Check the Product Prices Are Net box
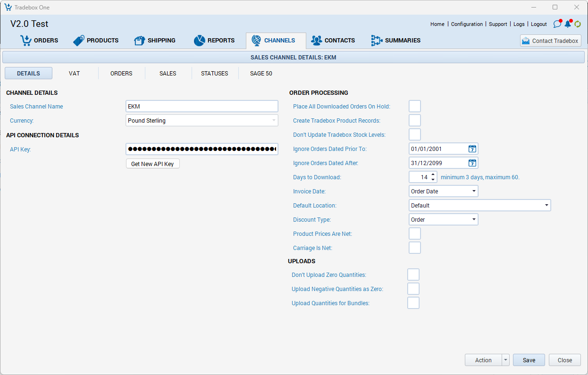The image size is (588, 375). (x=415, y=233)
